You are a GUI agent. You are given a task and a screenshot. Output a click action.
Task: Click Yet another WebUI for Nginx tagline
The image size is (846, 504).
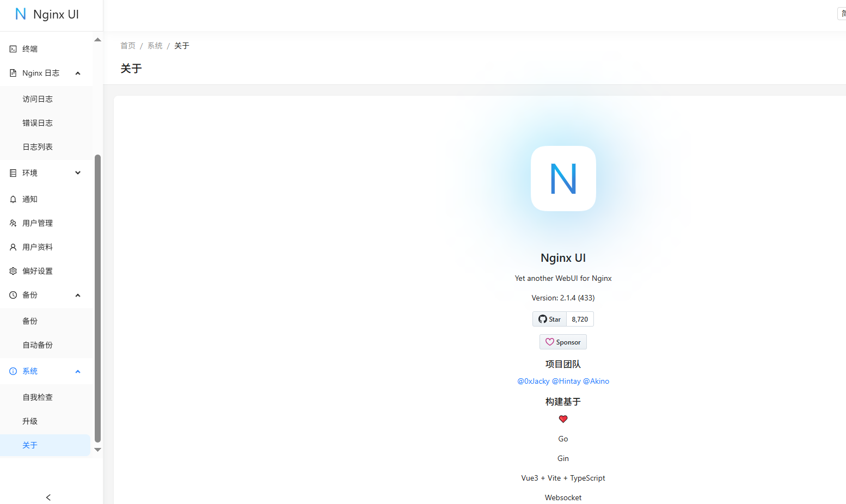[563, 278]
